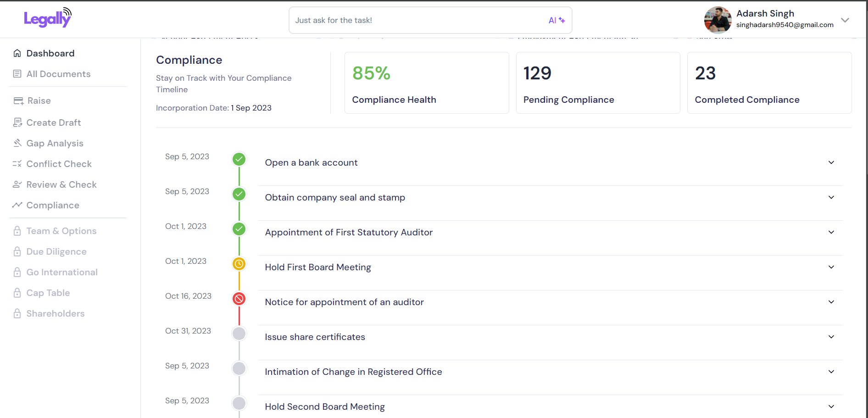Open Review & Check from the sidebar
This screenshot has height=418, width=868.
tap(61, 184)
